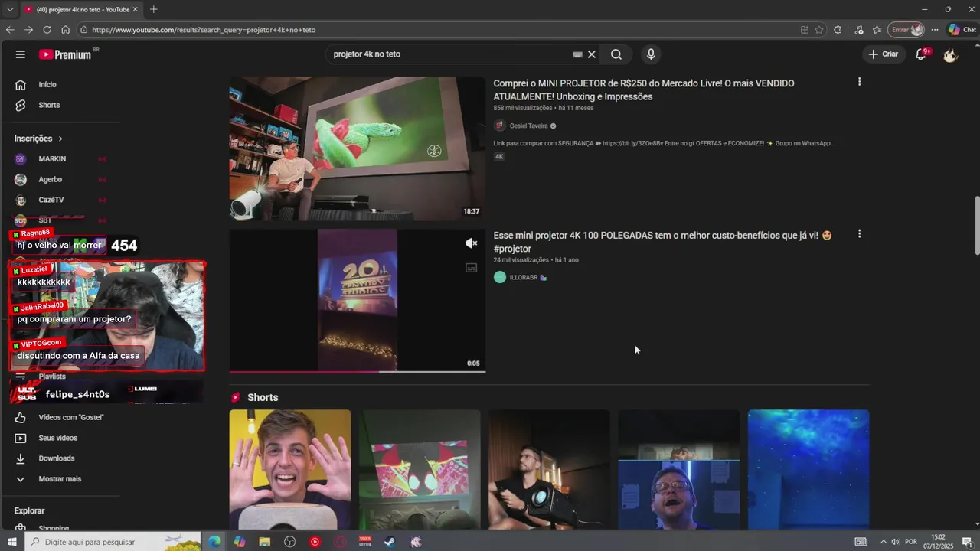Open the Criar create button
Screen dimensions: 980x551
point(884,54)
